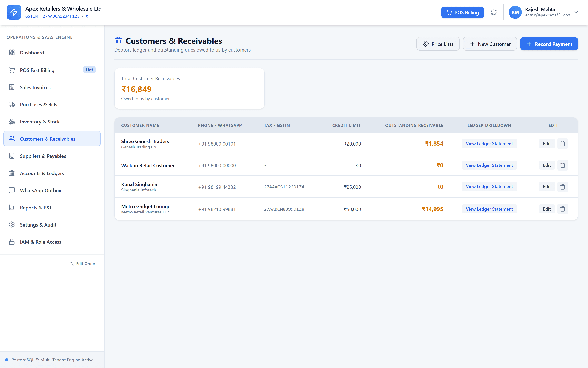
Task: Open Settings & Audit
Action: point(52,225)
